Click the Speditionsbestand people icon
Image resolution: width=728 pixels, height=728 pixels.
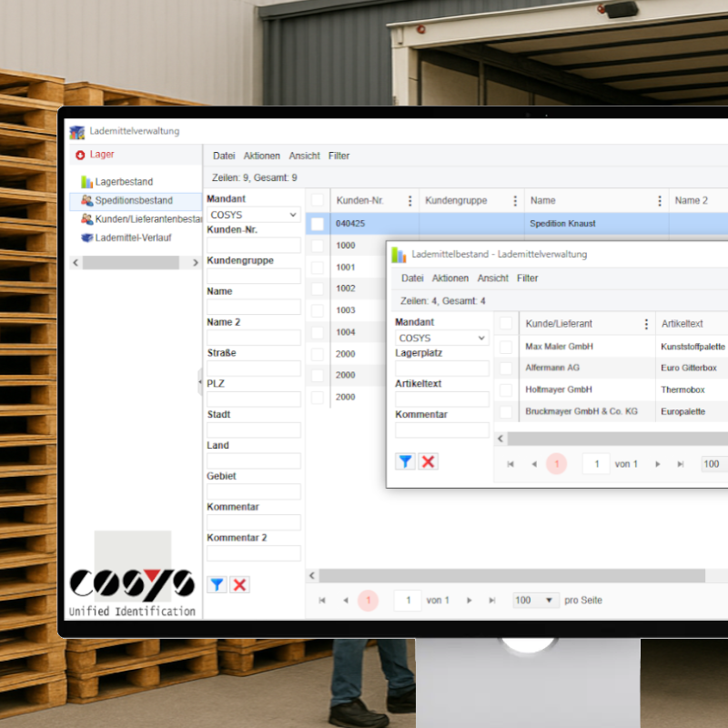86,200
